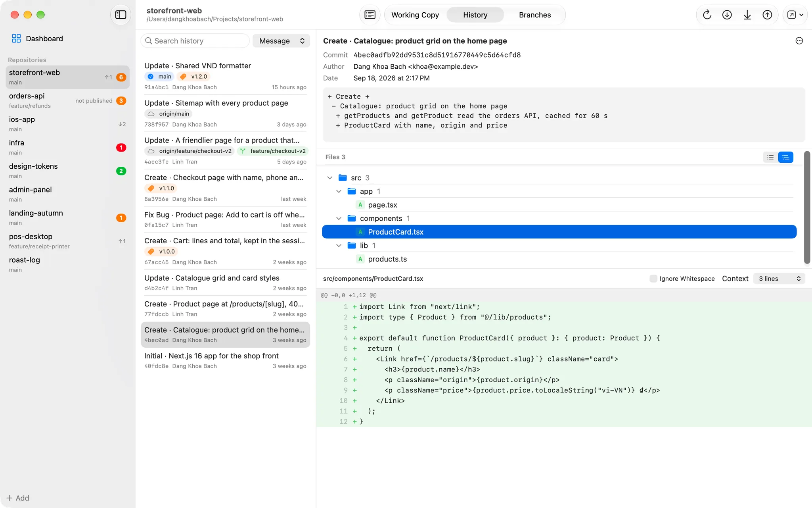Open the external app launcher icon
Image resolution: width=812 pixels, height=508 pixels.
[x=795, y=15]
